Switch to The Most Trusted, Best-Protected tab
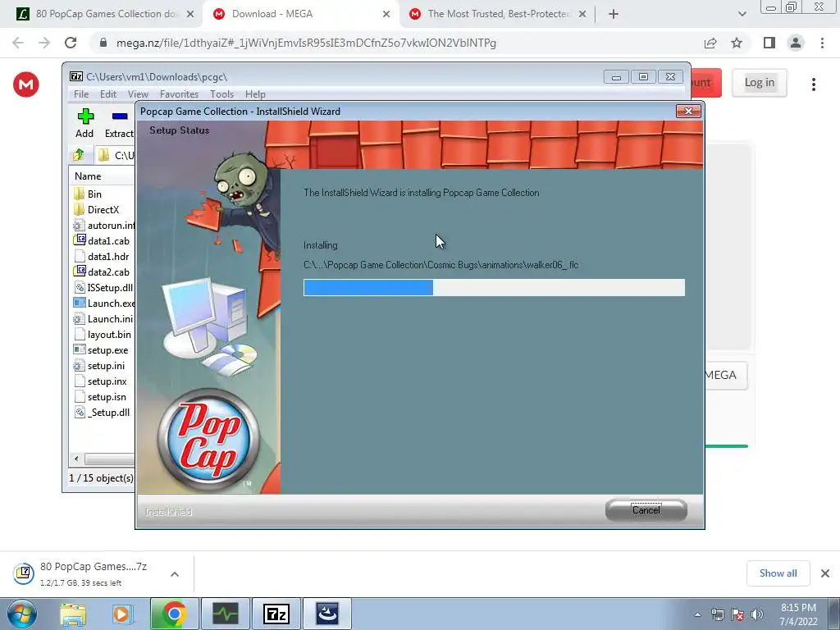This screenshot has height=630, width=840. (x=498, y=14)
